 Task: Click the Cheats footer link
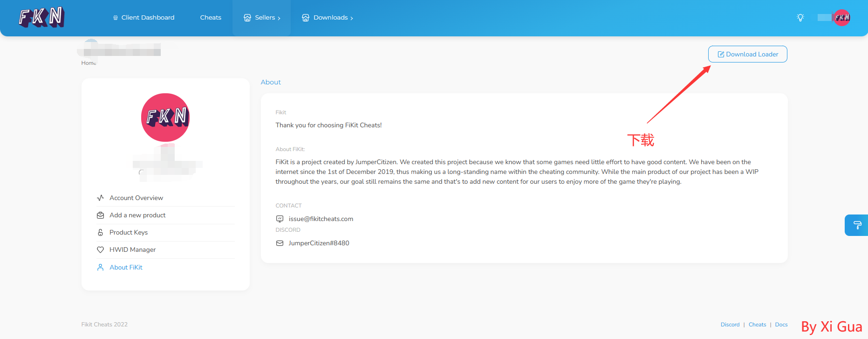tap(757, 325)
